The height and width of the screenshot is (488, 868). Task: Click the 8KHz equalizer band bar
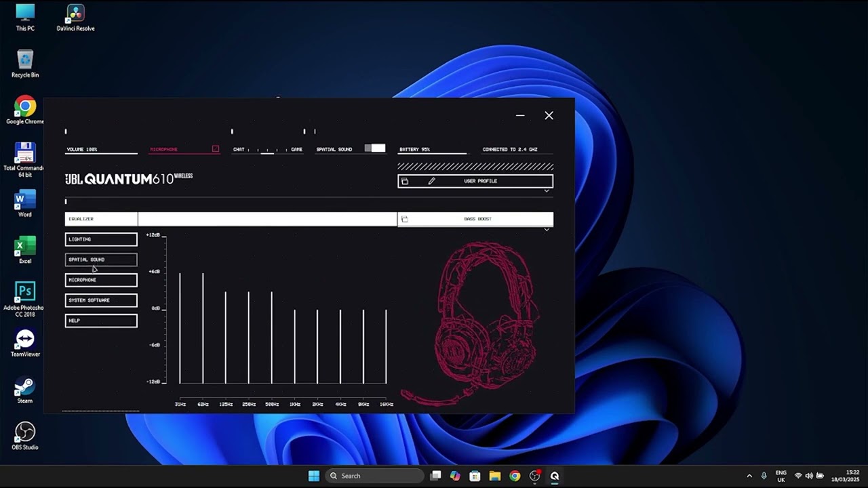[363, 346]
